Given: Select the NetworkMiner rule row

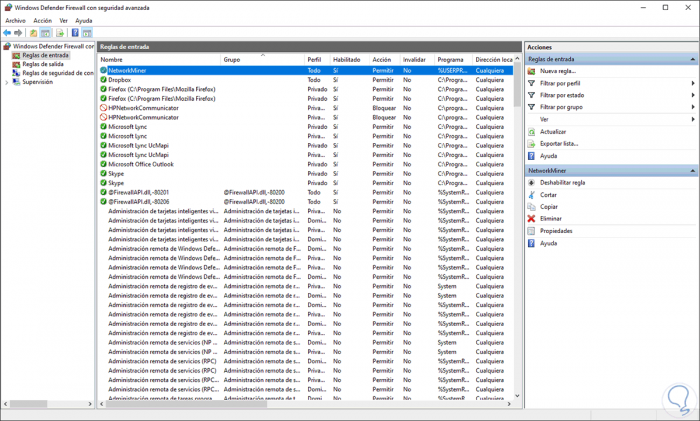Looking at the screenshot, I should (x=305, y=71).
